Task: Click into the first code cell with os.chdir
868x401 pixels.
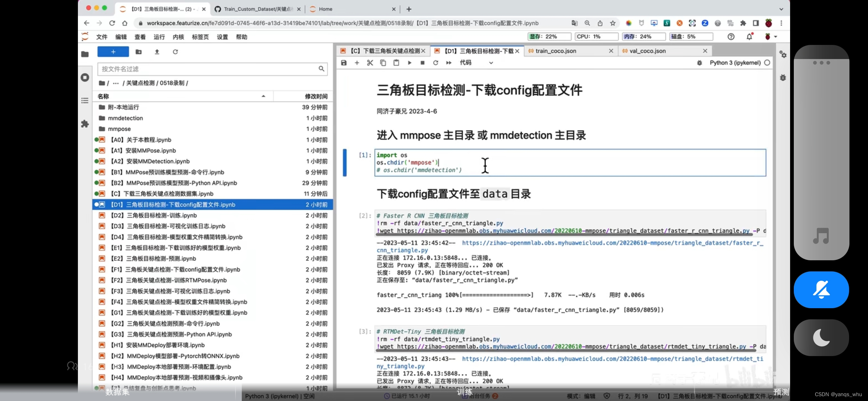Action: [x=570, y=163]
